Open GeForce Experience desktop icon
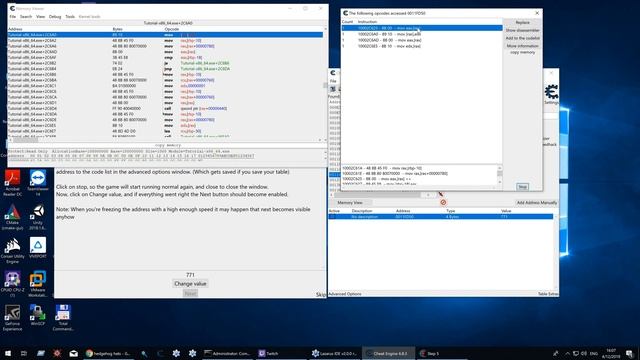Screen dimensions: 640x360 12,318
